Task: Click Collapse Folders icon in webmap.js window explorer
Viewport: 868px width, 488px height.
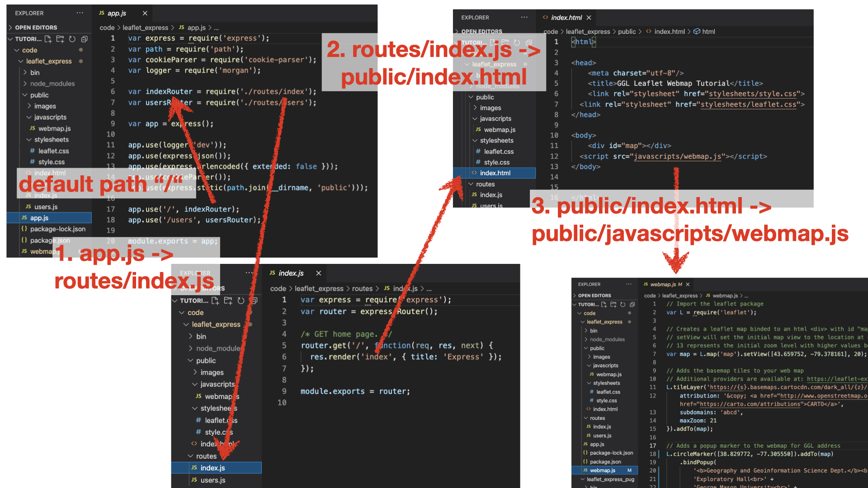Action: tap(632, 305)
